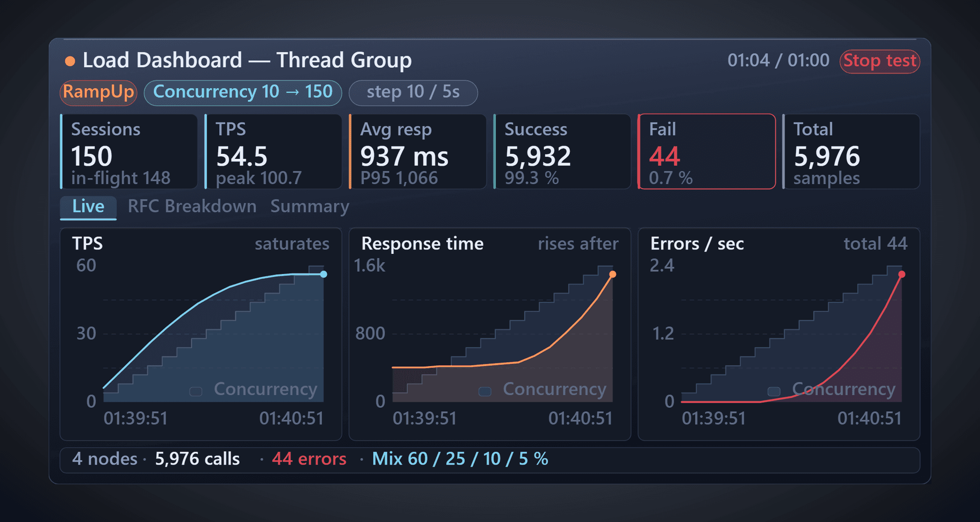Click the 'saturates' note in TPS chart
This screenshot has height=522, width=980.
click(292, 244)
